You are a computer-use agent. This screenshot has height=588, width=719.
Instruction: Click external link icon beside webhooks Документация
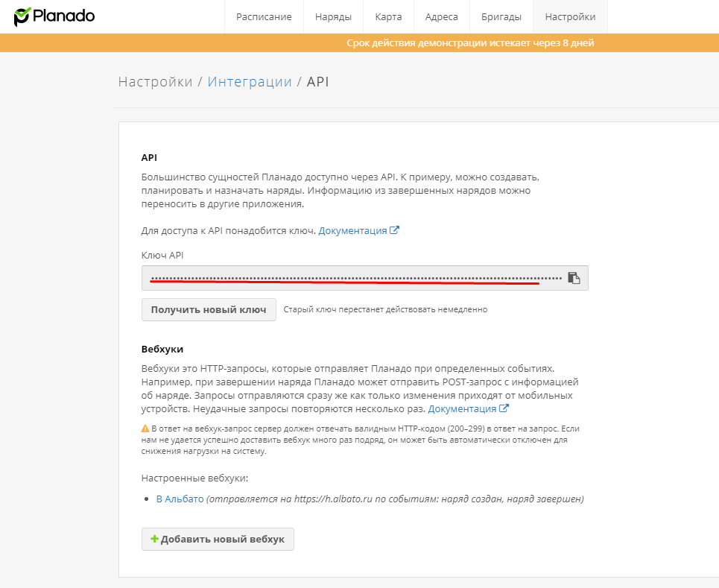coord(504,409)
